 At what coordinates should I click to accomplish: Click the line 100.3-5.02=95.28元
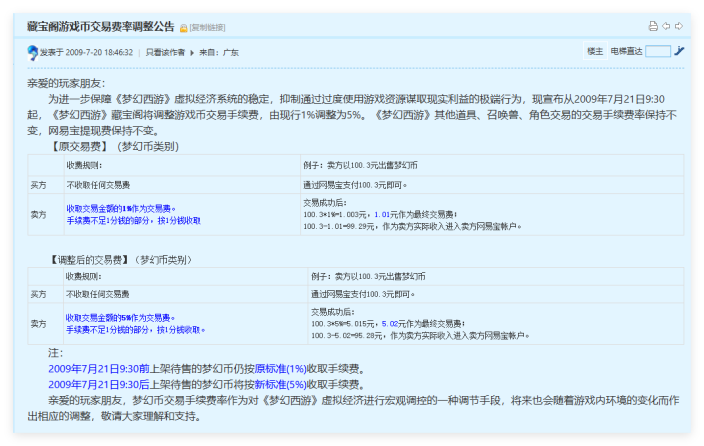(348, 336)
